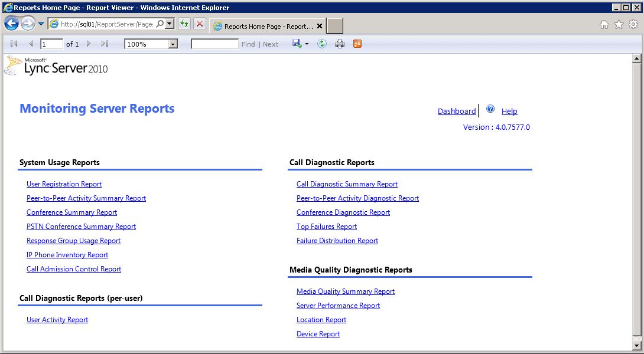
Task: Open Call Diagnostic Summary Report
Action: point(347,184)
